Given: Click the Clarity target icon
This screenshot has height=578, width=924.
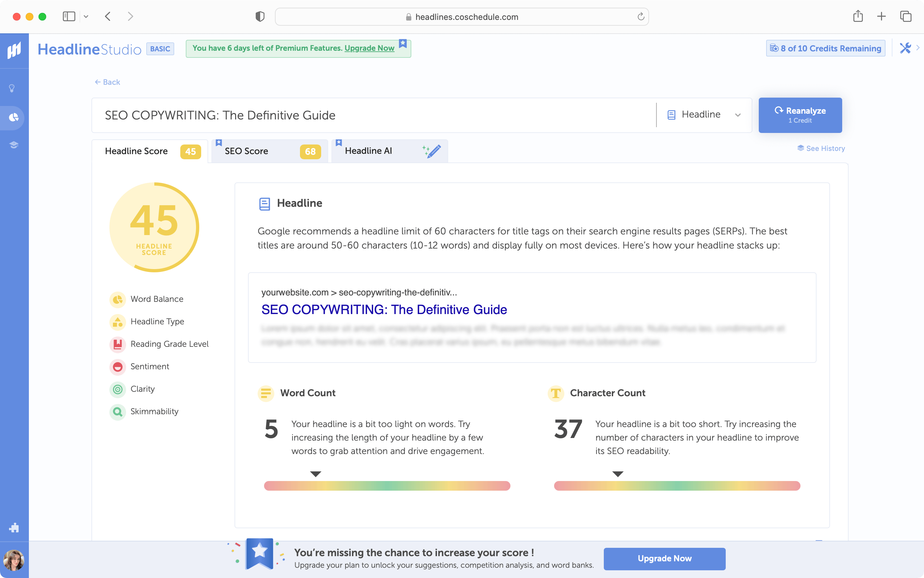Looking at the screenshot, I should click(118, 389).
